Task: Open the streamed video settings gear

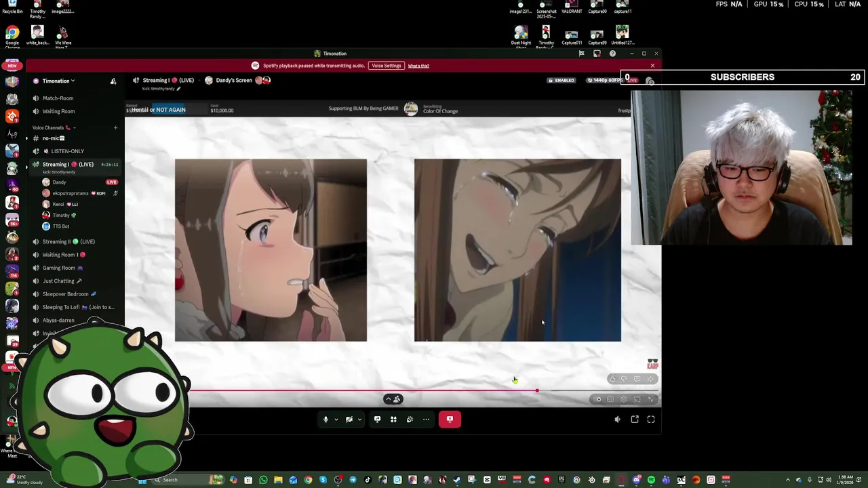Action: (624, 400)
